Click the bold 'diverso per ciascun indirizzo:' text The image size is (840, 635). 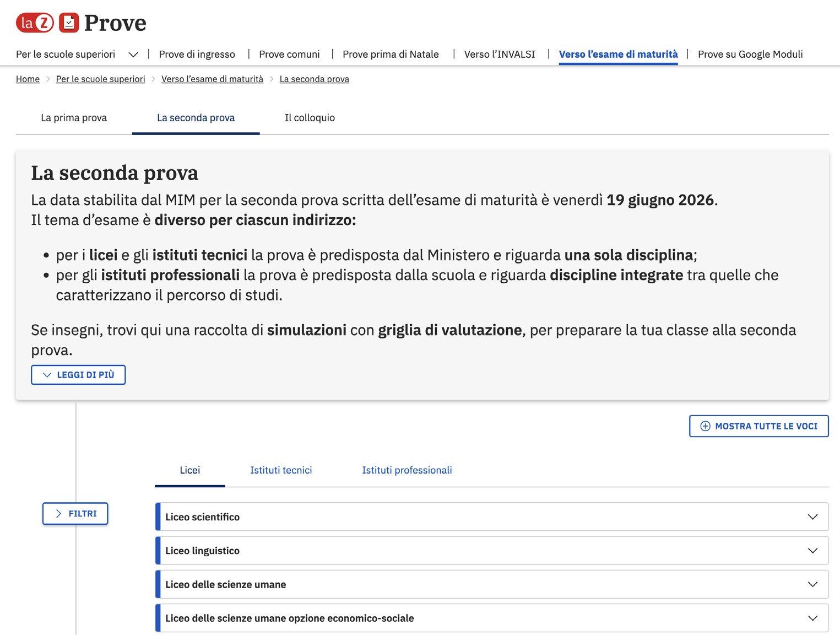tap(255, 220)
